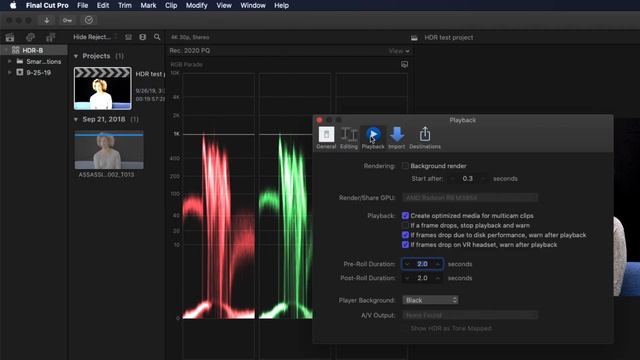This screenshot has width=640, height=360.
Task: Decrease Pre-Roll Duration with left arrow
Action: [x=407, y=264]
